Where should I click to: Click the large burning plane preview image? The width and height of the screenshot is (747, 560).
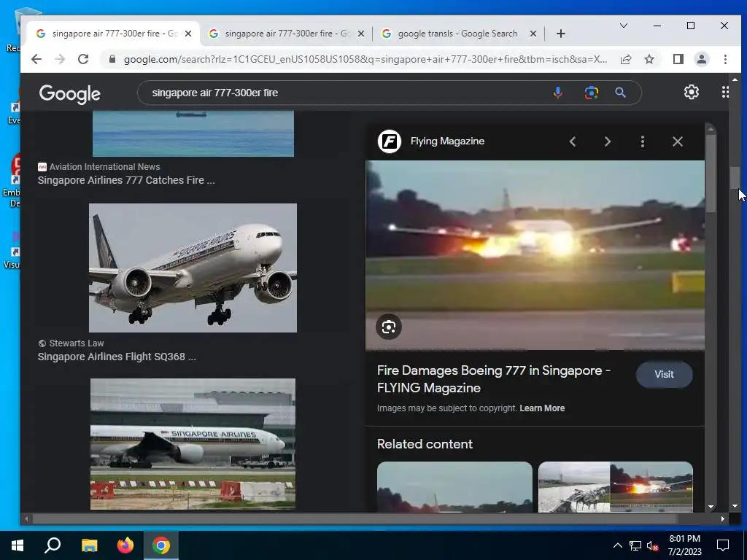[x=535, y=255]
